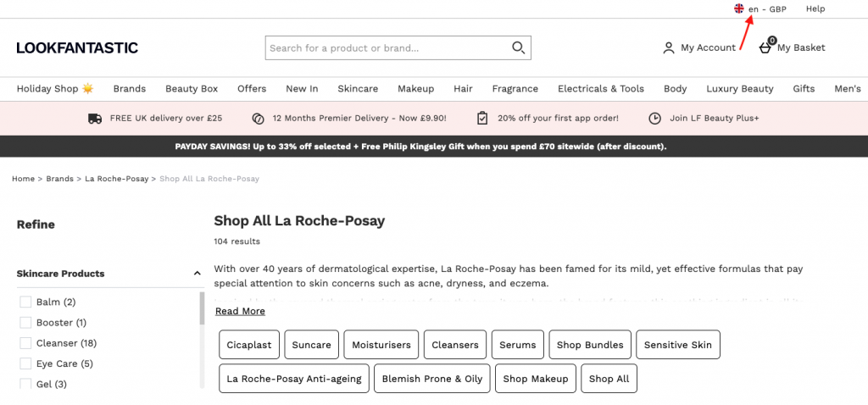Click the product search input field
Image resolution: width=868 pixels, height=405 pixels.
[x=386, y=48]
